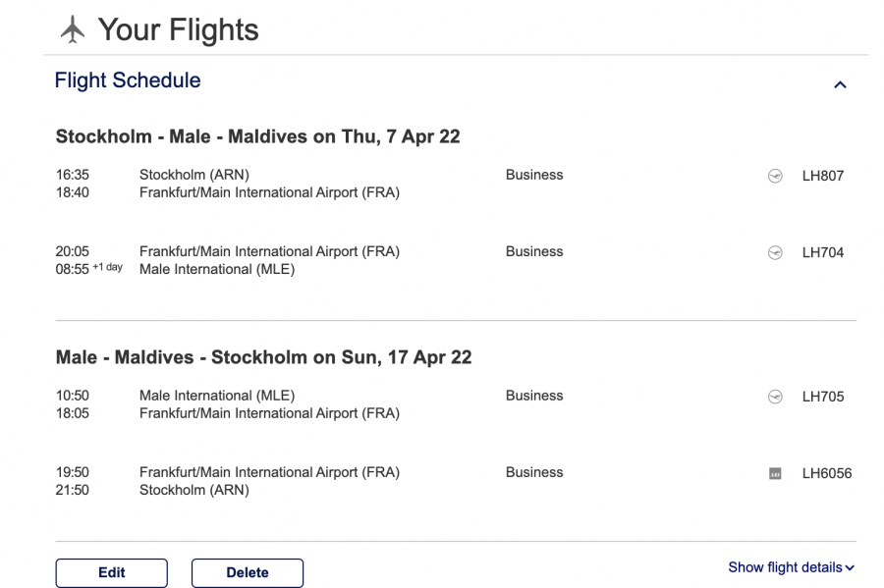The image size is (884, 588).
Task: Click the Business label for flight LH807
Action: click(534, 176)
